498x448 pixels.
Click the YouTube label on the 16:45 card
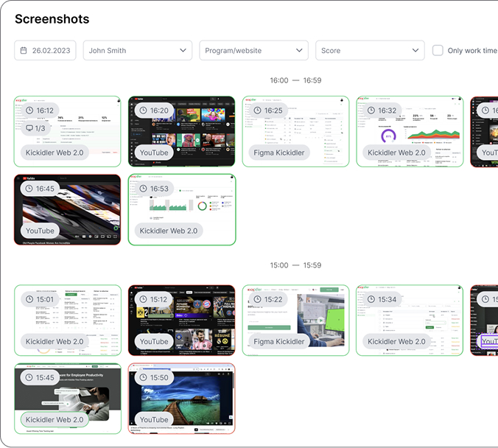click(x=40, y=231)
